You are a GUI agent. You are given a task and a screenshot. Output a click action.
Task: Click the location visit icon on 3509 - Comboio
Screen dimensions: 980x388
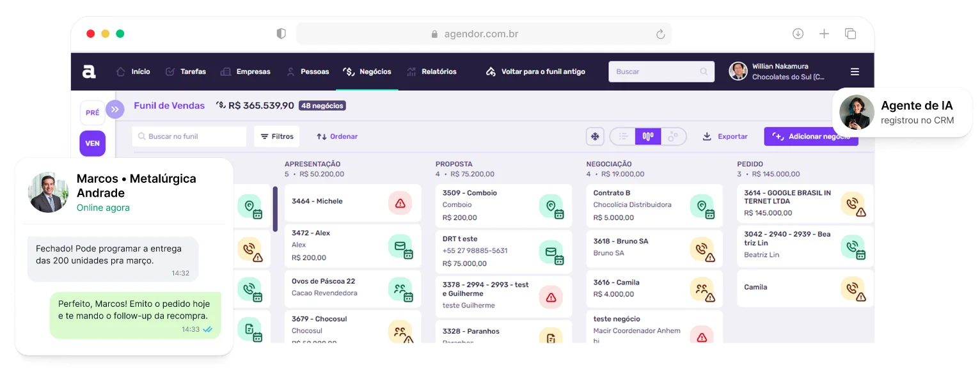(551, 206)
